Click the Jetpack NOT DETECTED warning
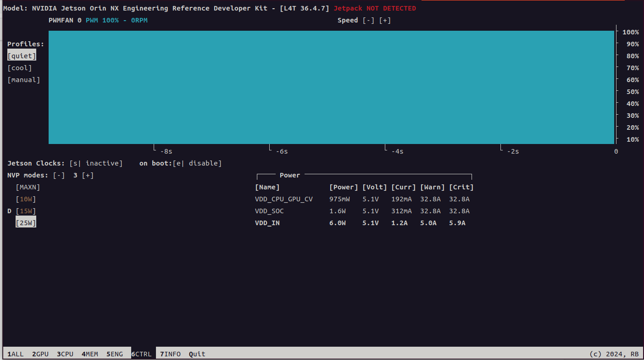The image size is (644, 360). (375, 8)
